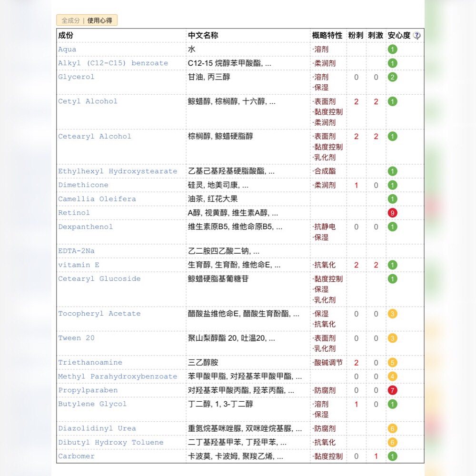Viewport: 476px width, 476px height.
Task: Click the green 1 badge for Cetearyl Alcohol
Action: pos(392,136)
